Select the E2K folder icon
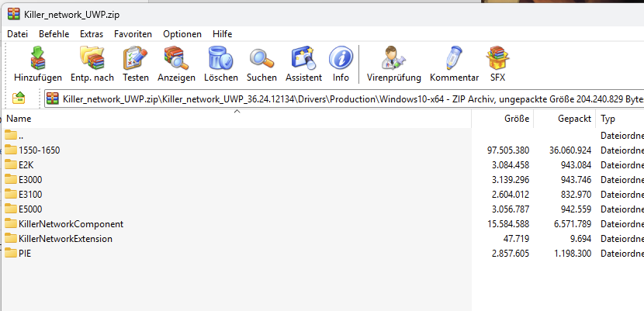644x311 pixels. point(11,164)
